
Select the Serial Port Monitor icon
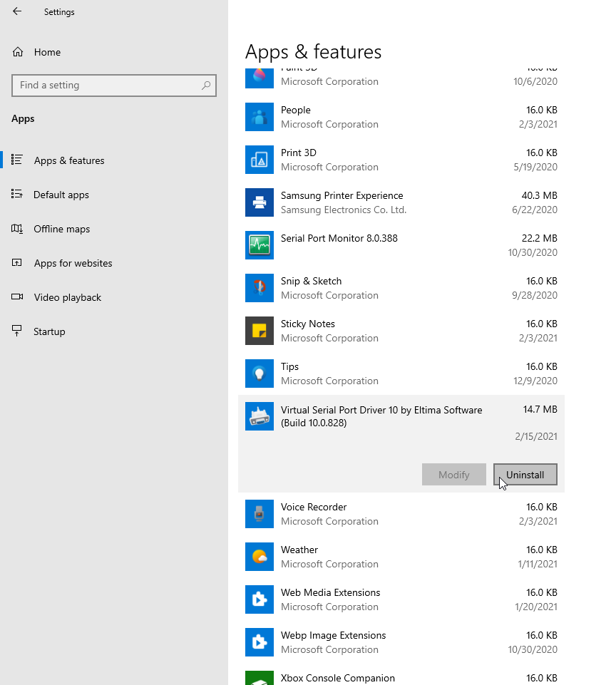(x=260, y=245)
